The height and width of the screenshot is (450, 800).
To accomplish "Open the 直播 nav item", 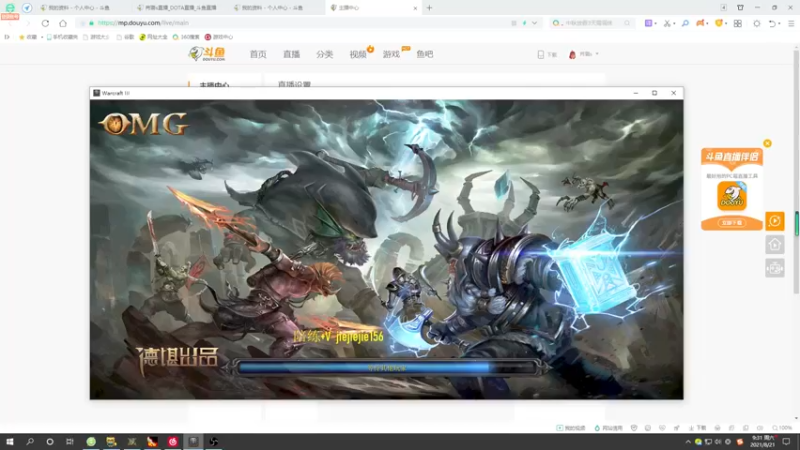I will 291,54.
